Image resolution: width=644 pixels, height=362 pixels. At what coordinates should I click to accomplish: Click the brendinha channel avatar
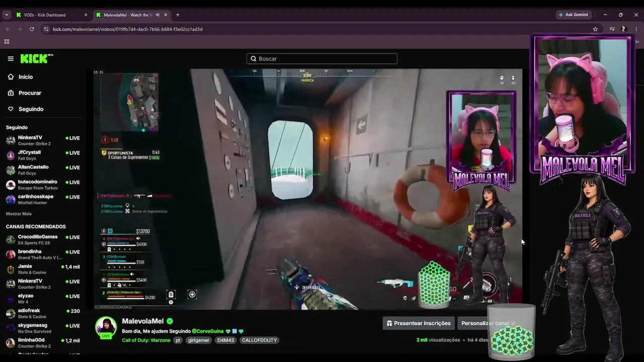(x=11, y=254)
